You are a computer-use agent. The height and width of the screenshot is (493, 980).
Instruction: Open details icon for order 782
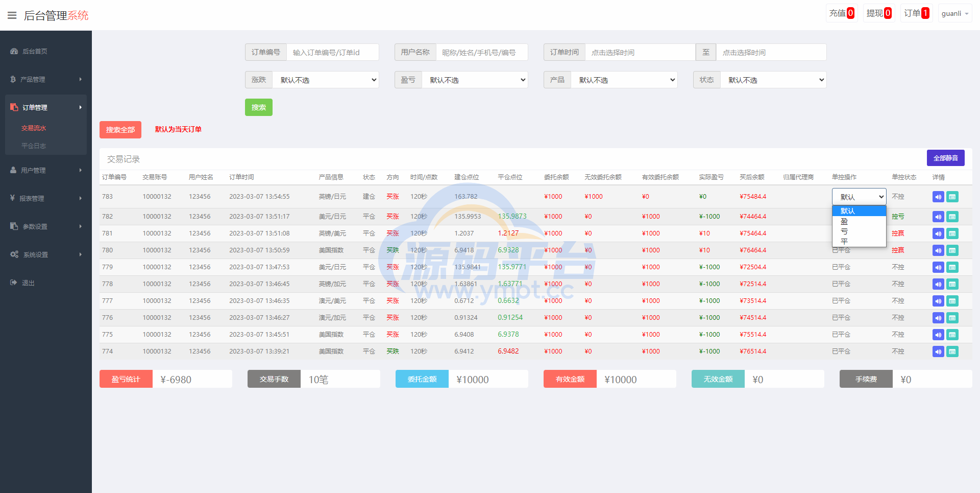(952, 217)
